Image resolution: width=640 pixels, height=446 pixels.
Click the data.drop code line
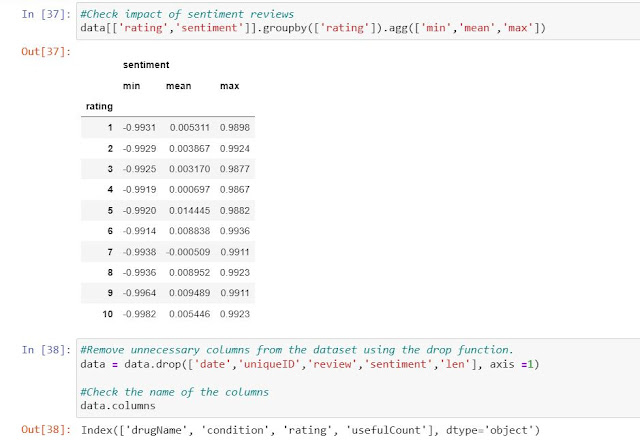coord(309,364)
